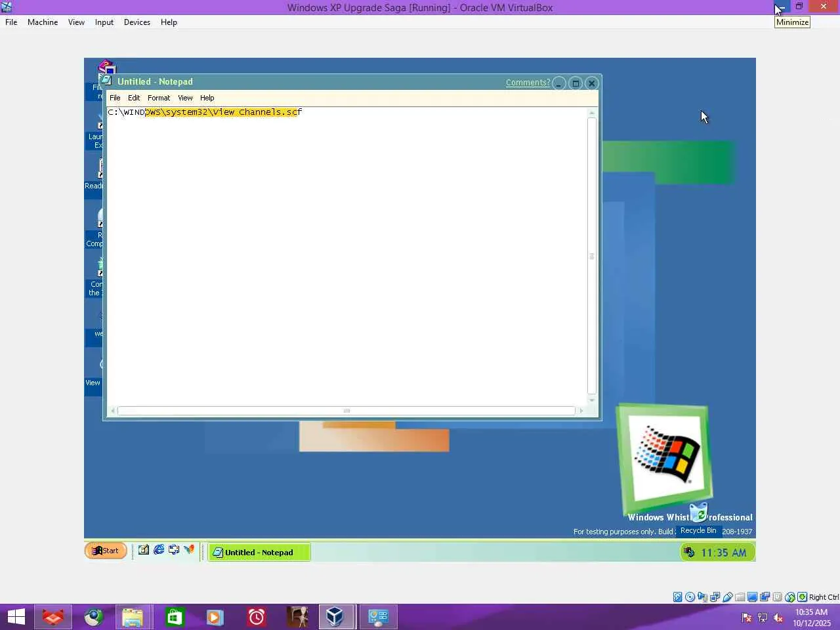Click the VirtualBox audio indicator icon
Image resolution: width=840 pixels, height=630 pixels.
[x=703, y=597]
